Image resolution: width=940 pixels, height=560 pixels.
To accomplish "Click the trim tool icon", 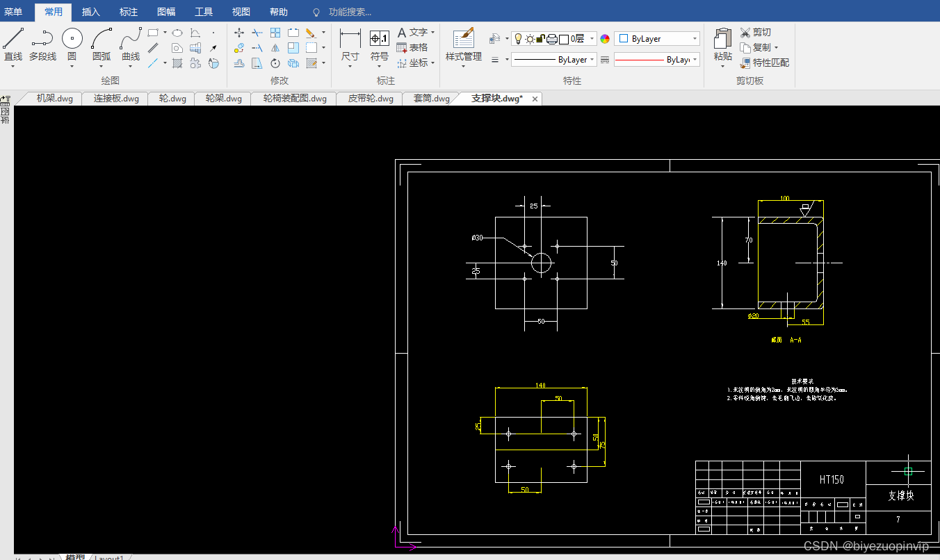I will click(x=257, y=33).
